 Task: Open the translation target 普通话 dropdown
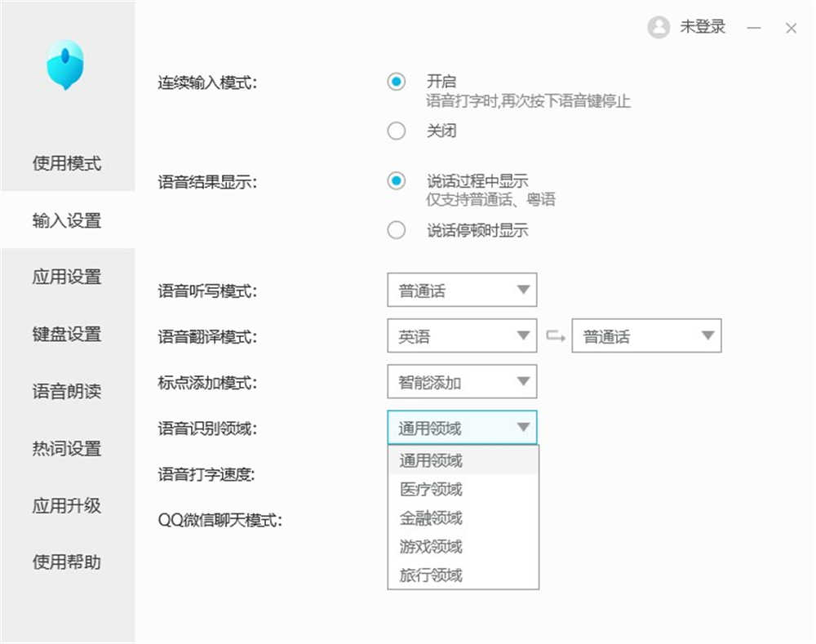coord(646,335)
